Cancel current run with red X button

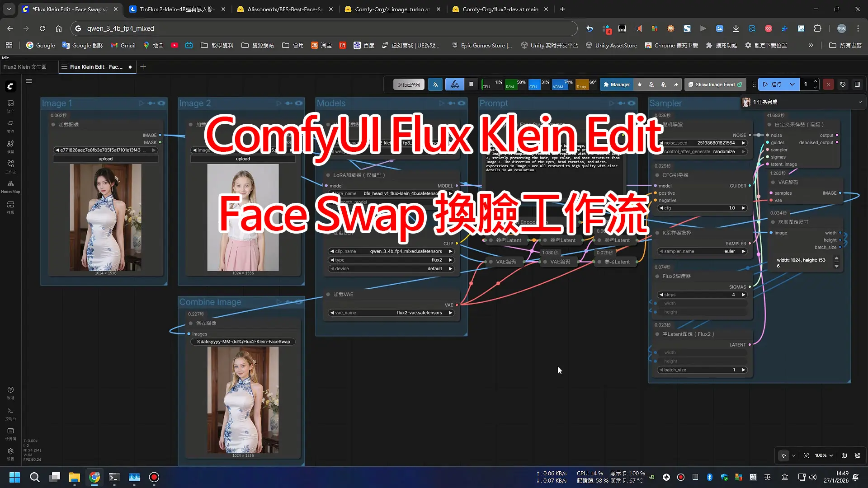click(x=828, y=84)
